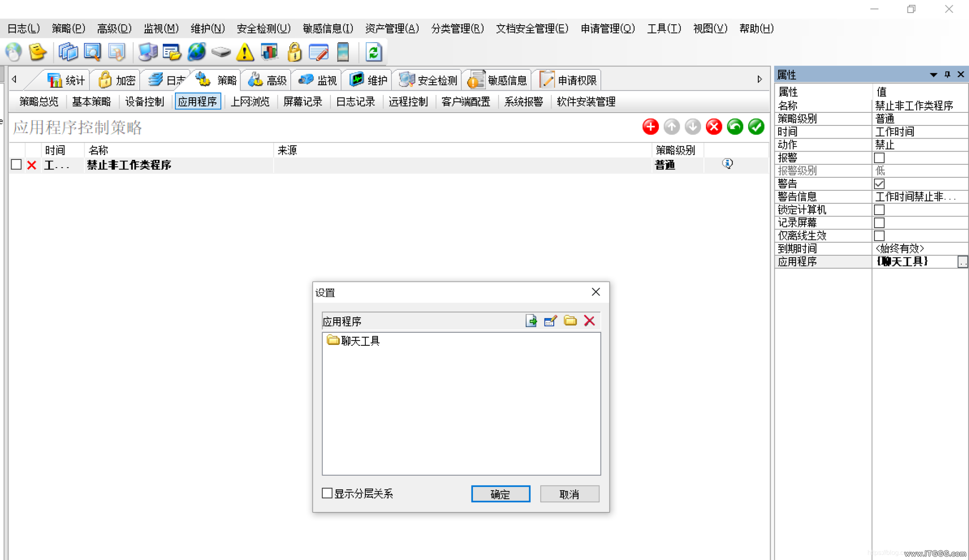Click the green checkmark save icon
The image size is (969, 560).
click(756, 127)
